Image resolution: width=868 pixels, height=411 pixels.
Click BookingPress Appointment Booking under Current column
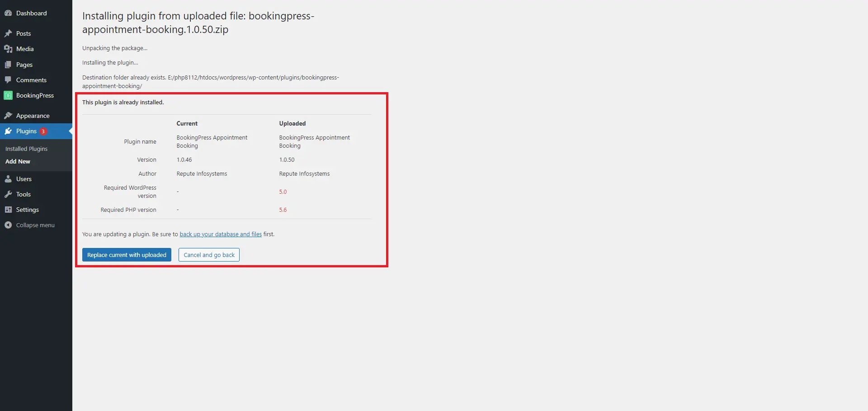(x=212, y=141)
